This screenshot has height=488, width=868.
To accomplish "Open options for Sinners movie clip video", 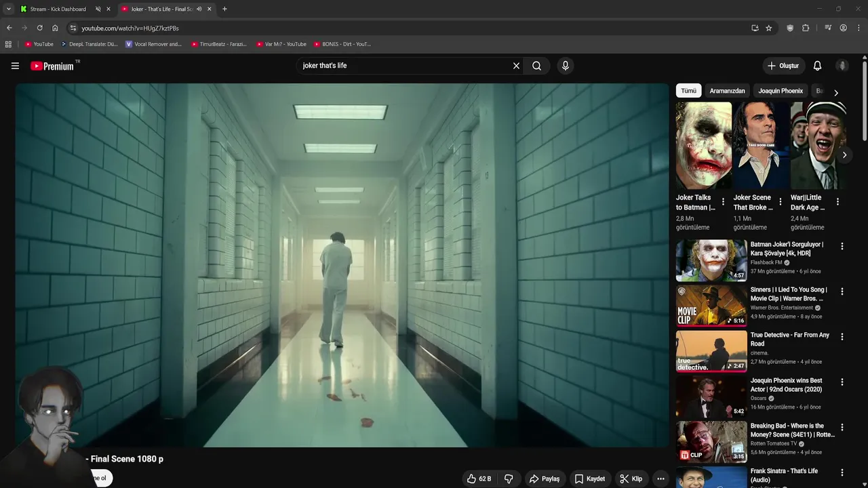I will [842, 291].
